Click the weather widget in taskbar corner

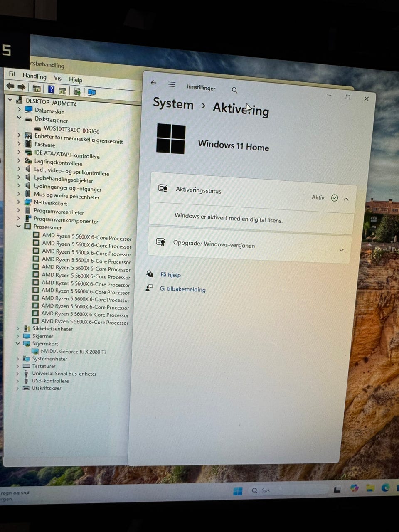15,495
